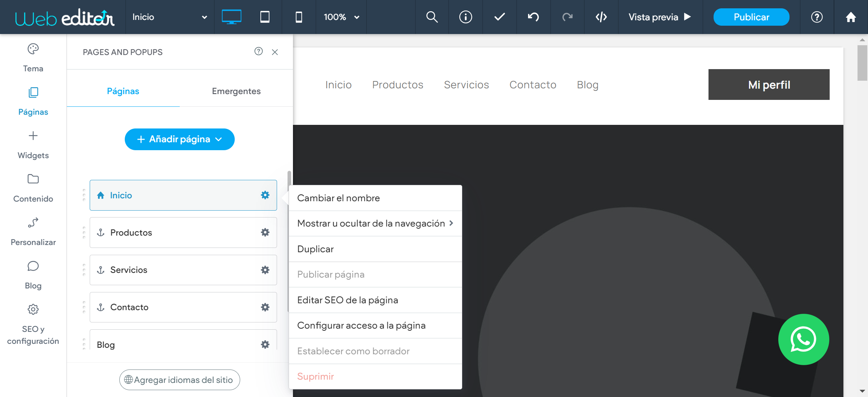Image resolution: width=868 pixels, height=397 pixels.
Task: Open the site info icon
Action: (x=465, y=17)
